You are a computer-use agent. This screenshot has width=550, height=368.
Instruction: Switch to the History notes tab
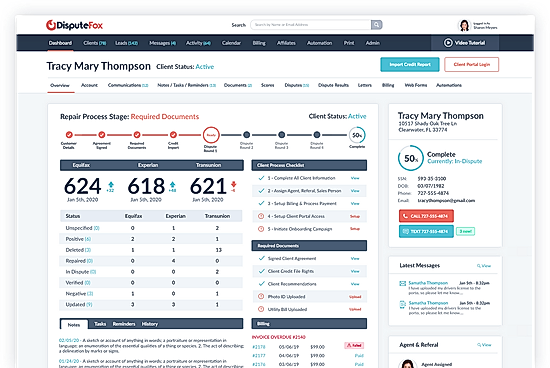click(x=150, y=324)
